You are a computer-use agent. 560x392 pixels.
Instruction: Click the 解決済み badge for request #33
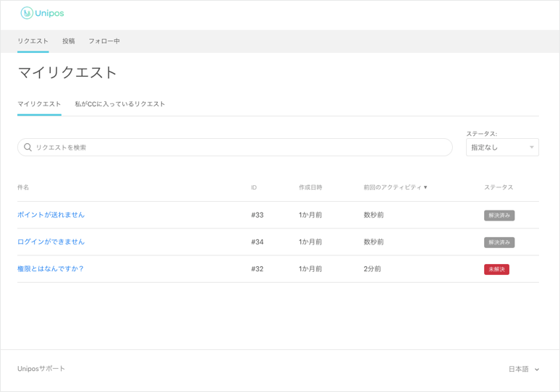pyautogui.click(x=499, y=216)
